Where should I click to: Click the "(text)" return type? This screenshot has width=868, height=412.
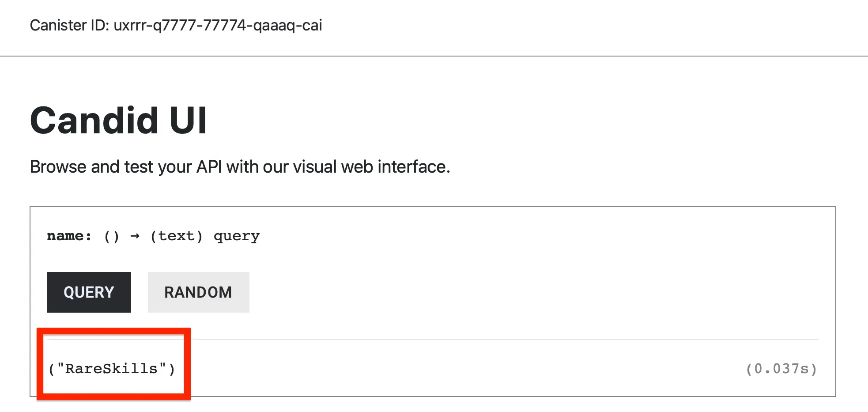click(176, 236)
